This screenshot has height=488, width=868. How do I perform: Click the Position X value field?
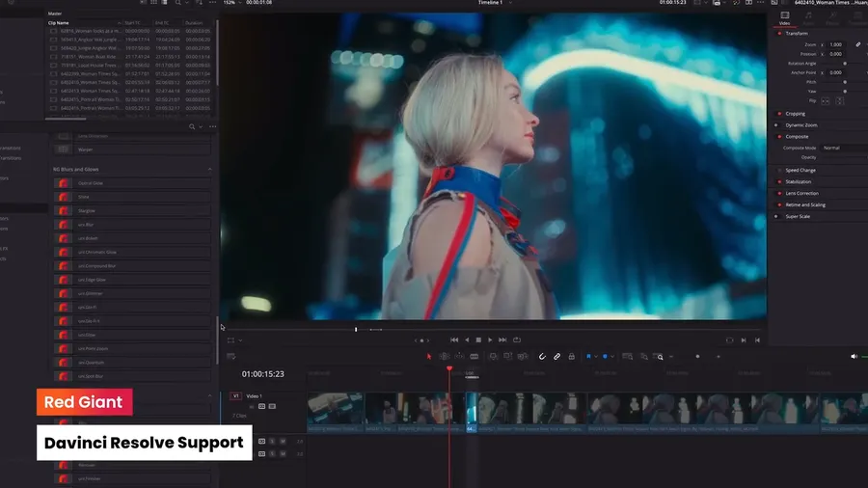(x=836, y=54)
